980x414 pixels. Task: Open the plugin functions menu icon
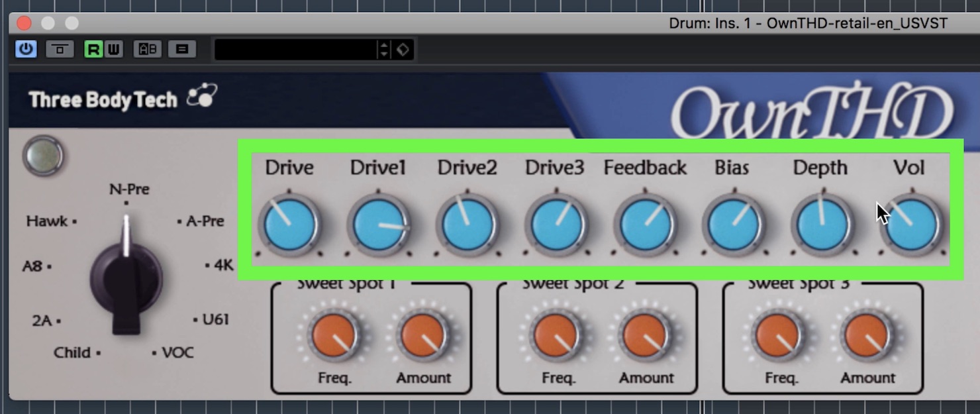coord(182,49)
